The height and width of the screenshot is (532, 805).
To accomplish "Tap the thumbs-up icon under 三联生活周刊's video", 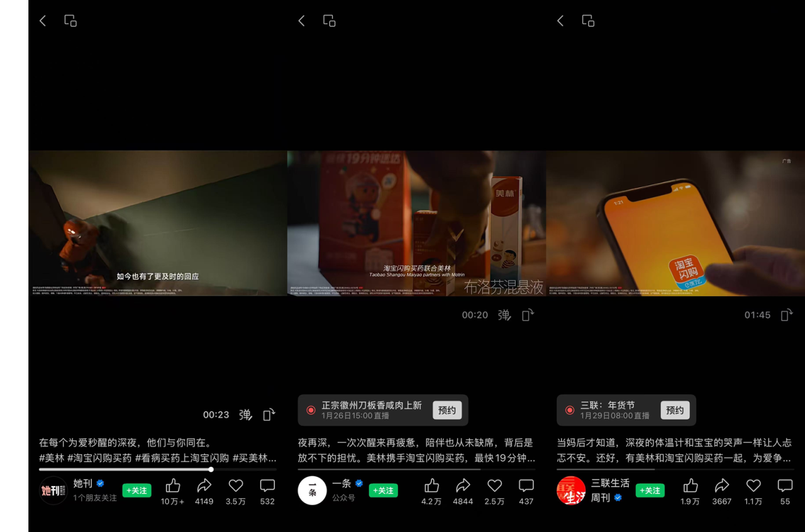I will click(x=690, y=485).
